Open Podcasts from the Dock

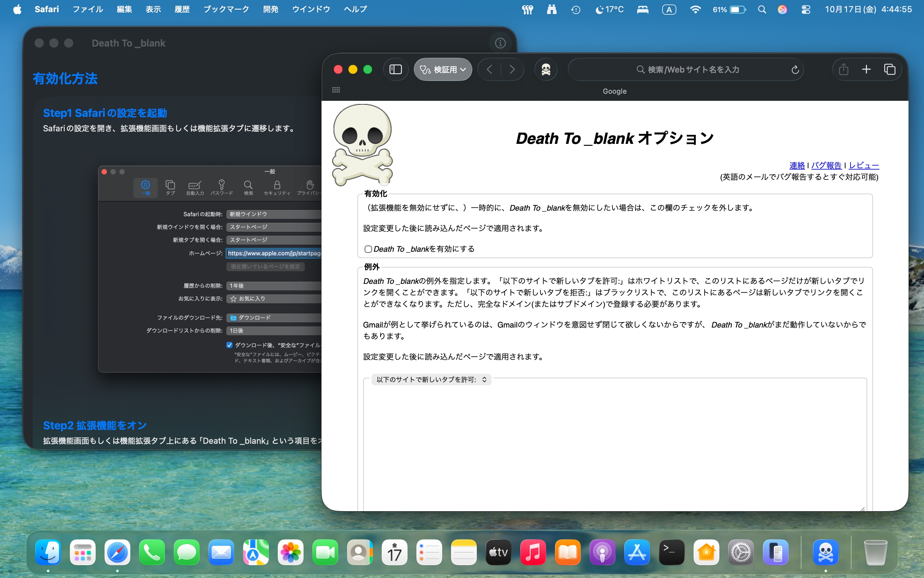602,552
